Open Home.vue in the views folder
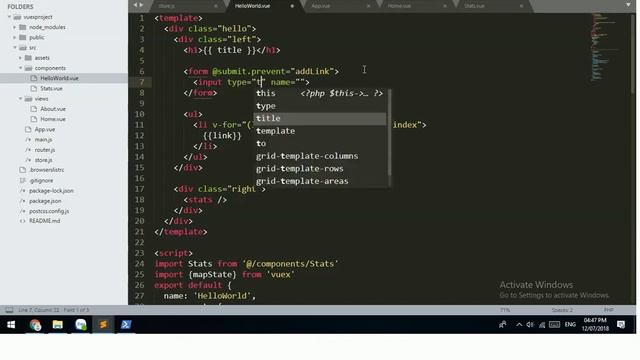 click(x=53, y=119)
